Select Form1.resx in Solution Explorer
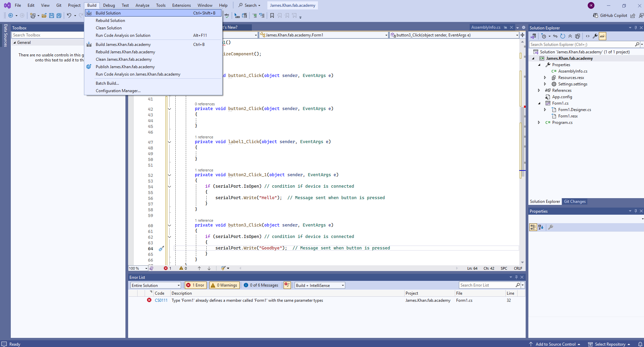Screen dimensions: 644x347 point(568,116)
